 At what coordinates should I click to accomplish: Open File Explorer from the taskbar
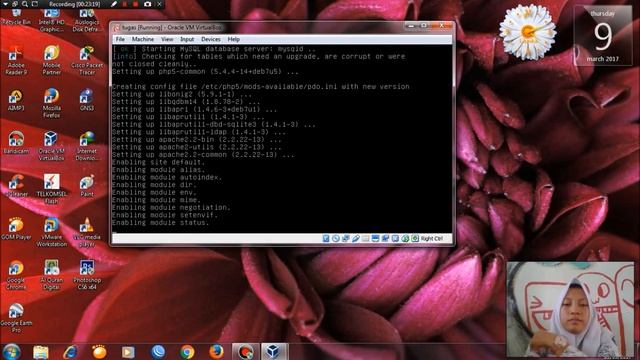pos(41,351)
